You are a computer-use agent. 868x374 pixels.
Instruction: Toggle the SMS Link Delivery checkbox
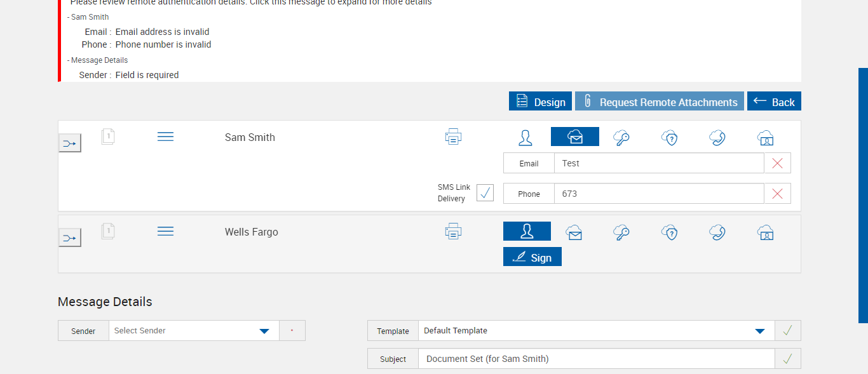point(485,193)
